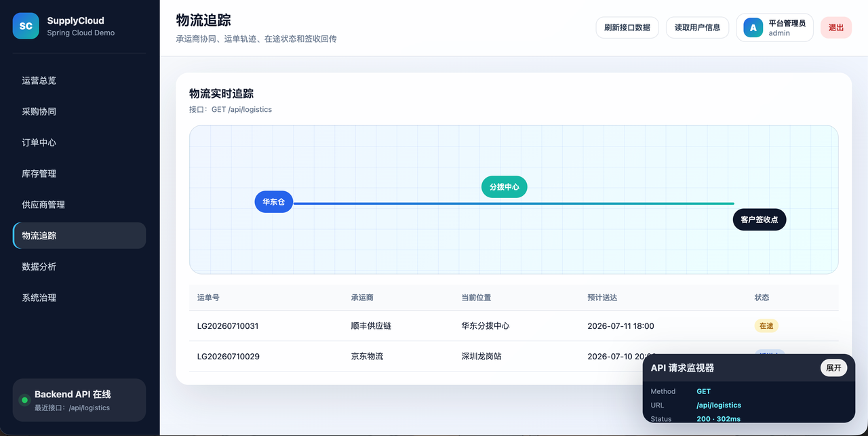Screen dimensions: 868x436
Task: Select the 分拨中心 node on the route
Action: click(505, 187)
